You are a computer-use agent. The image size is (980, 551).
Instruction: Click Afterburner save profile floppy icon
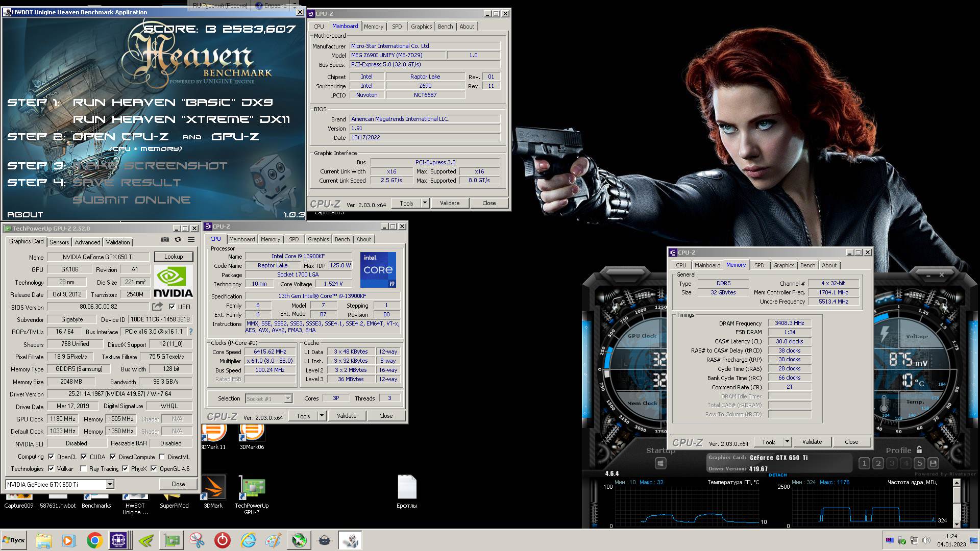click(933, 463)
